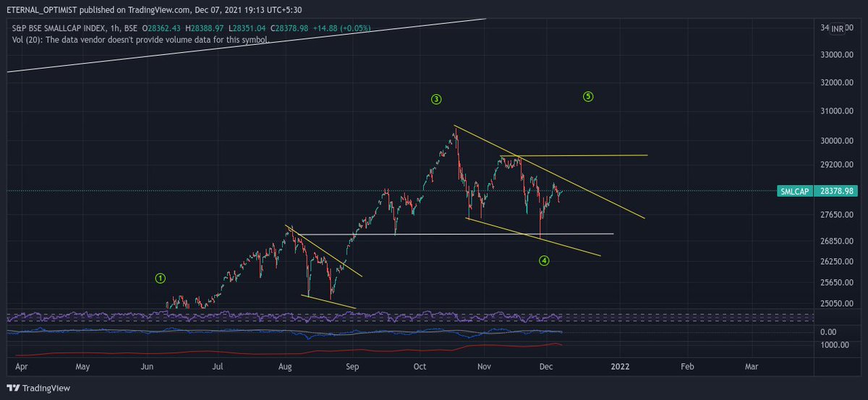The width and height of the screenshot is (868, 400).
Task: Click the Oct label on time axis
Action: coord(420,367)
